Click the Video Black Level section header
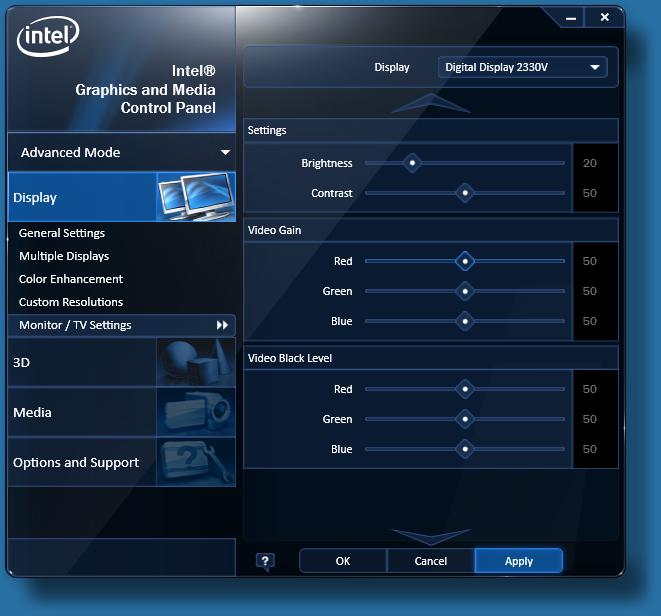This screenshot has width=661, height=616. coord(431,358)
